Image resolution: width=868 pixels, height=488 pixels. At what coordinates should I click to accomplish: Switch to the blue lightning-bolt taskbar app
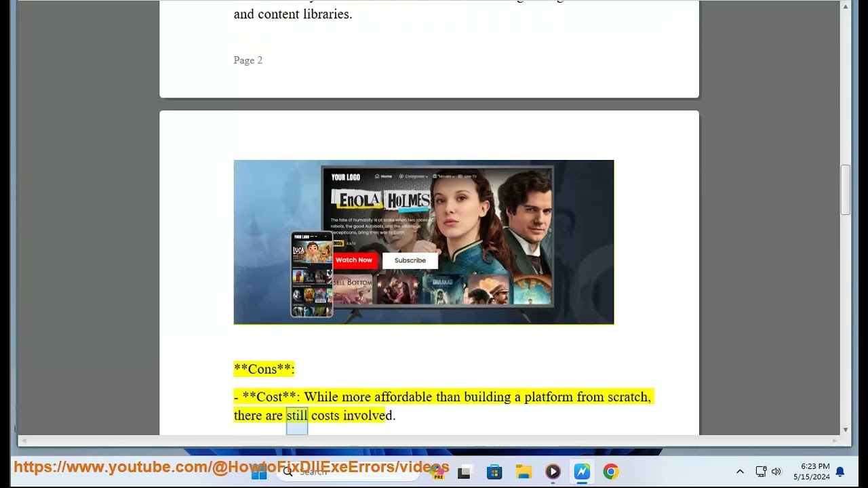(x=582, y=472)
